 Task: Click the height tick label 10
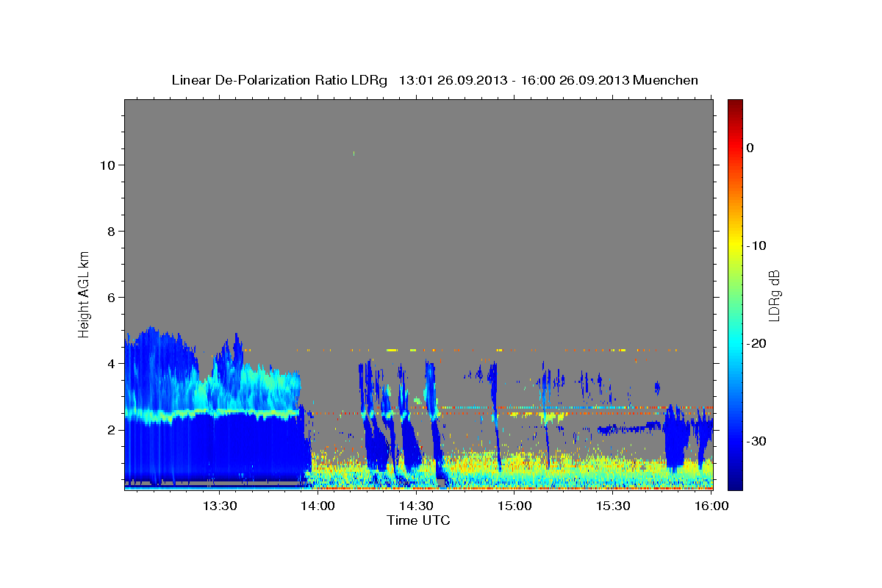(x=107, y=165)
